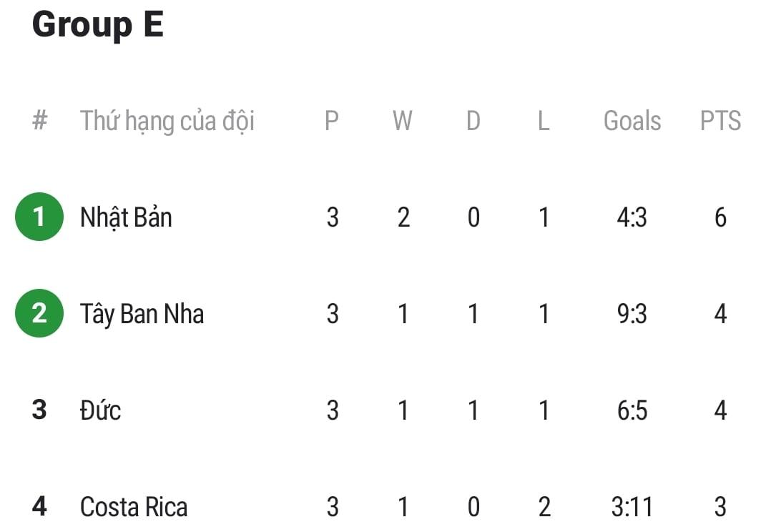
Task: Click Nhật Bản's 4:3 goals score
Action: click(x=632, y=217)
